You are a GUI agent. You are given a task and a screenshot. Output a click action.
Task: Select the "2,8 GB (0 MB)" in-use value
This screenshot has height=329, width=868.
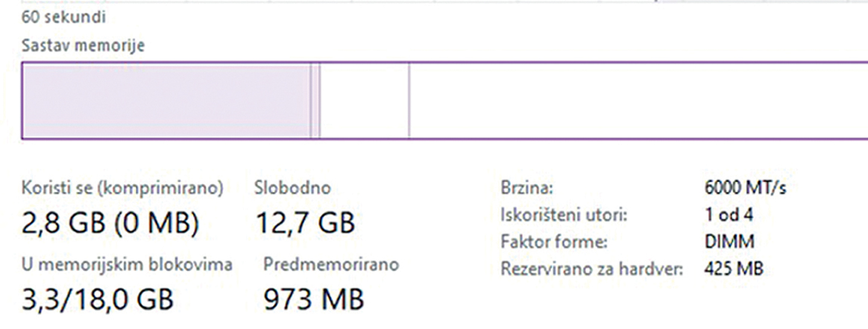110,224
